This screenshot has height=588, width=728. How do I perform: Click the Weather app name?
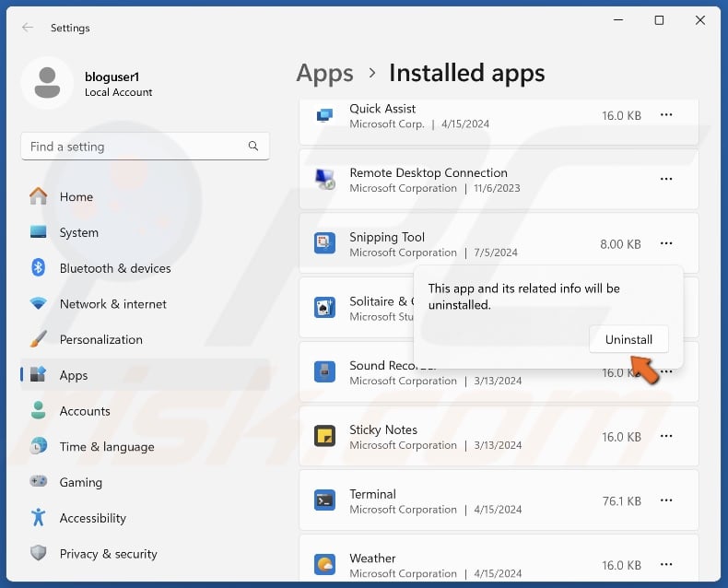pyautogui.click(x=373, y=559)
